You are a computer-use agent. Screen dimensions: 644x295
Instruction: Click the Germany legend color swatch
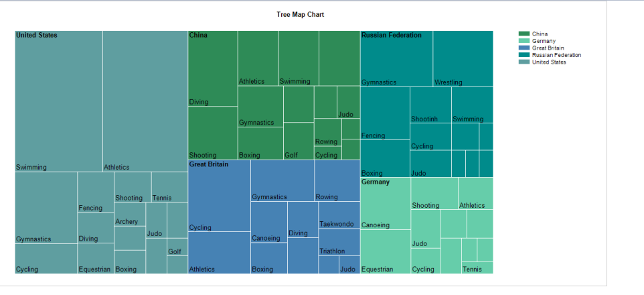[x=524, y=41]
